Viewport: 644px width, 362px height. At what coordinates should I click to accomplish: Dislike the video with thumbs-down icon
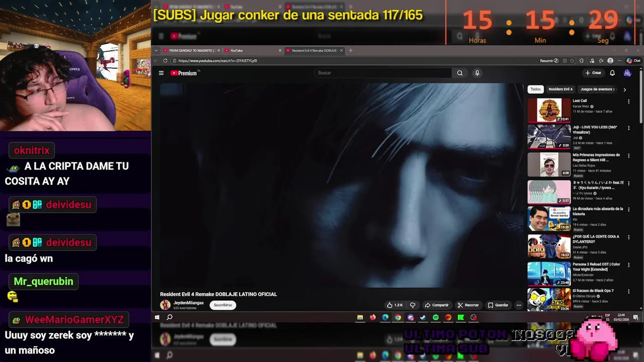(x=413, y=305)
